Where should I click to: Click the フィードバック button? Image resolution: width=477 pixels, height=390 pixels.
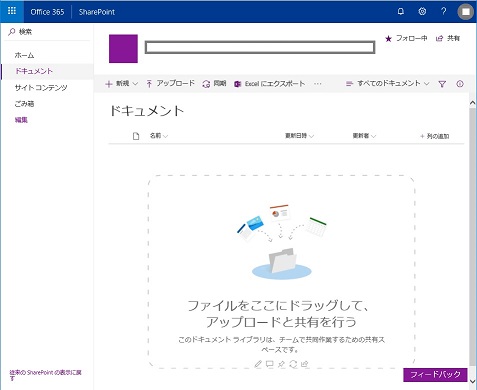click(x=435, y=375)
